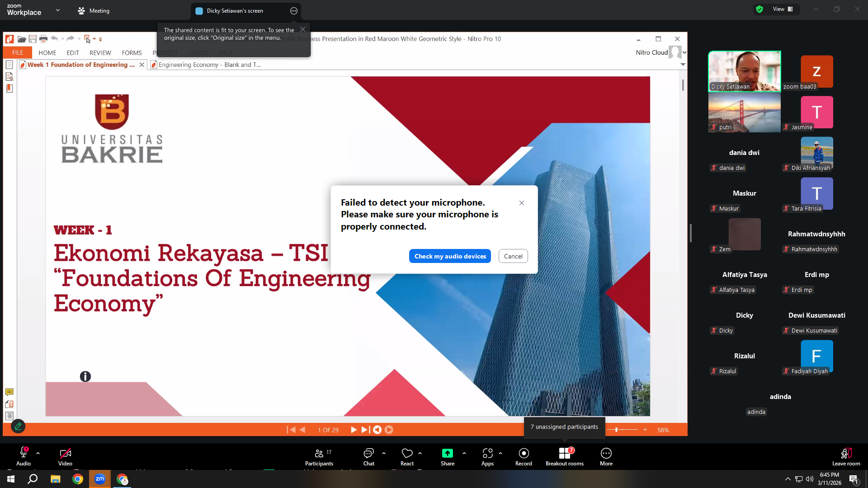This screenshot has width=868, height=488.
Task: Select Dicky Setiawan's video thumbnail
Action: point(745,71)
